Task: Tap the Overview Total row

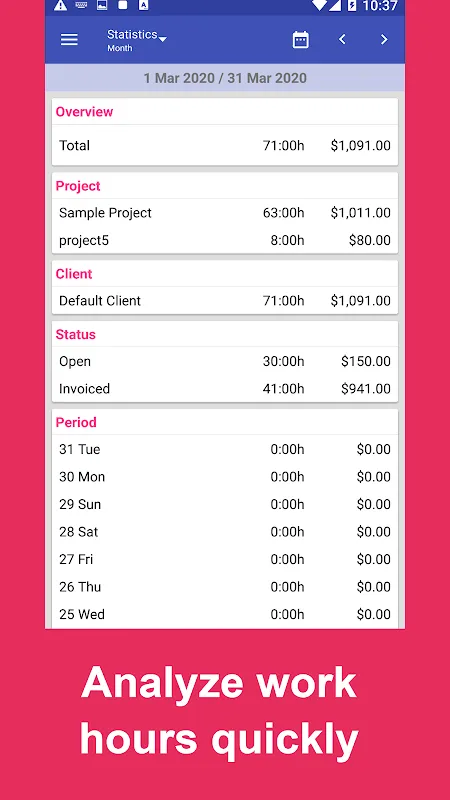Action: click(x=225, y=145)
